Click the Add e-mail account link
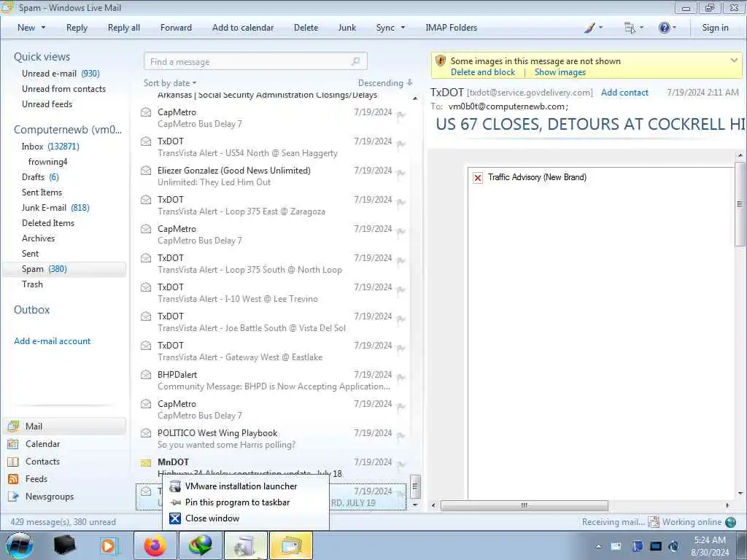 [52, 341]
